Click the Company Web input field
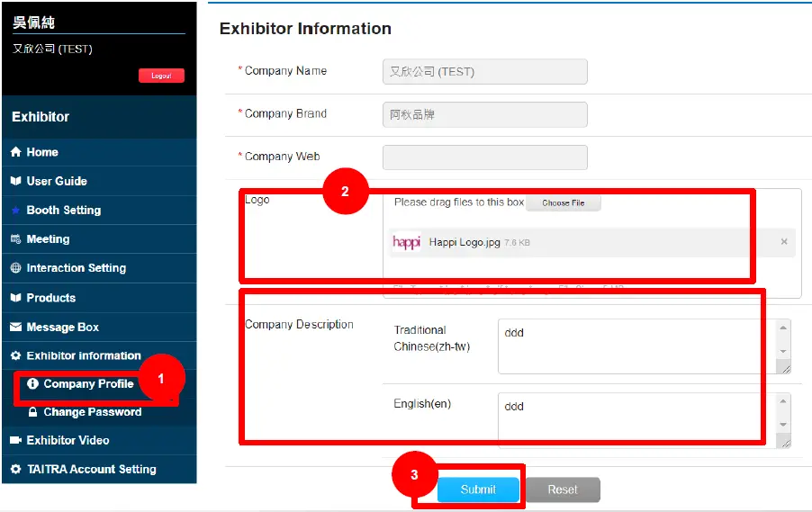 [x=485, y=157]
